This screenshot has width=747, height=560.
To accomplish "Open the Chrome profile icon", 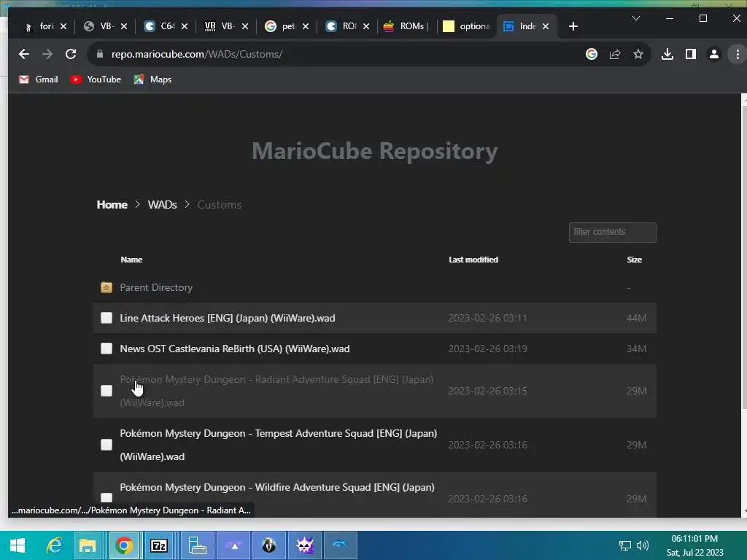I will coord(713,54).
